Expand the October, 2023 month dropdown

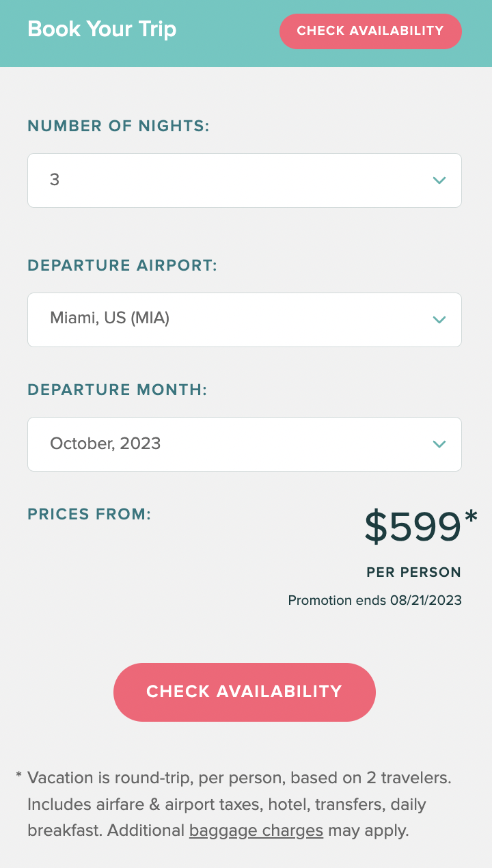click(232, 444)
